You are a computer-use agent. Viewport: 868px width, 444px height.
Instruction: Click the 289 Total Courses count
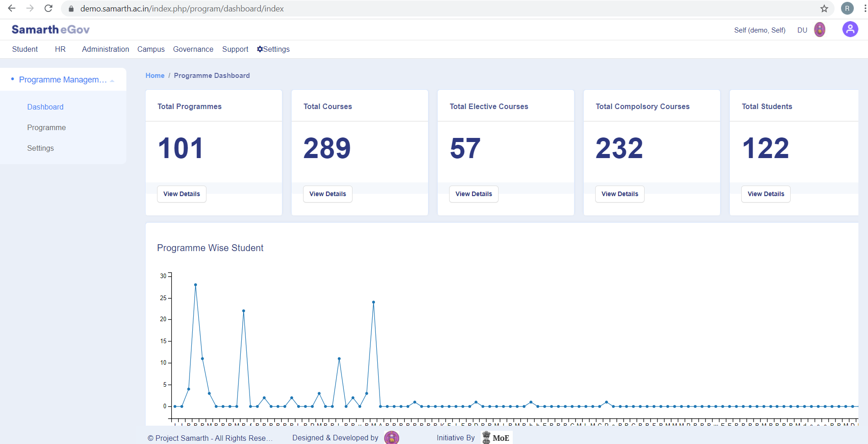(x=327, y=148)
